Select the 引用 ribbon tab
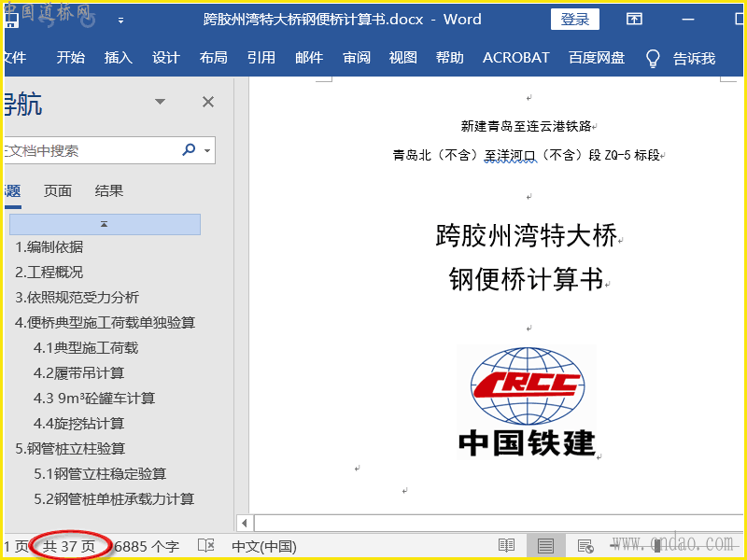 click(x=261, y=58)
